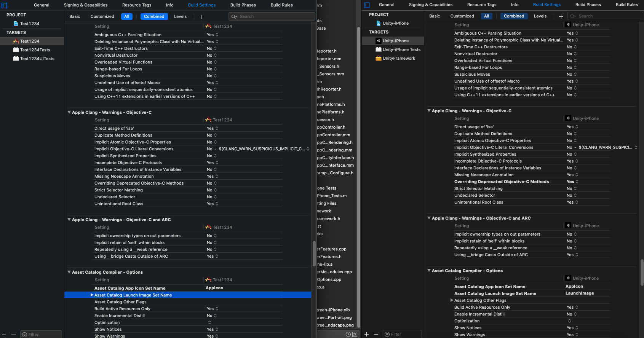Change Strict Selector Matching value in left window

(212, 190)
